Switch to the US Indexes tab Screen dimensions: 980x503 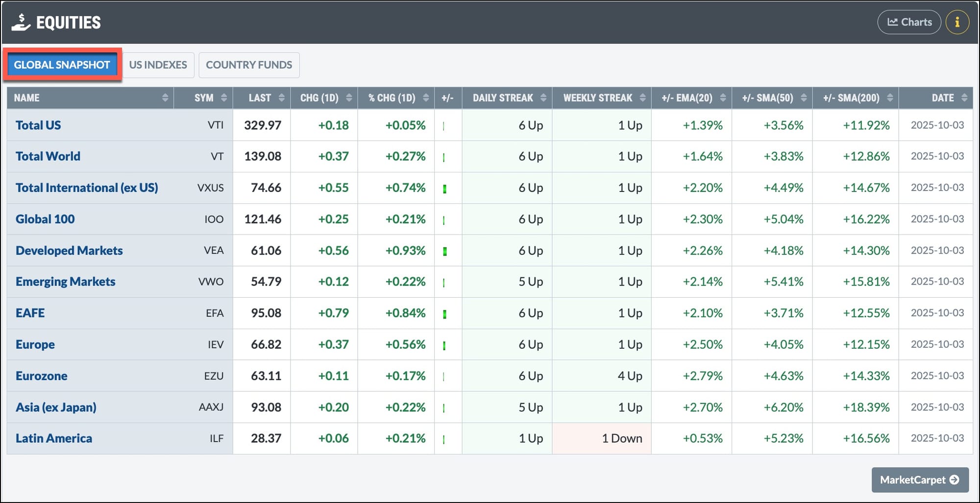click(x=158, y=65)
